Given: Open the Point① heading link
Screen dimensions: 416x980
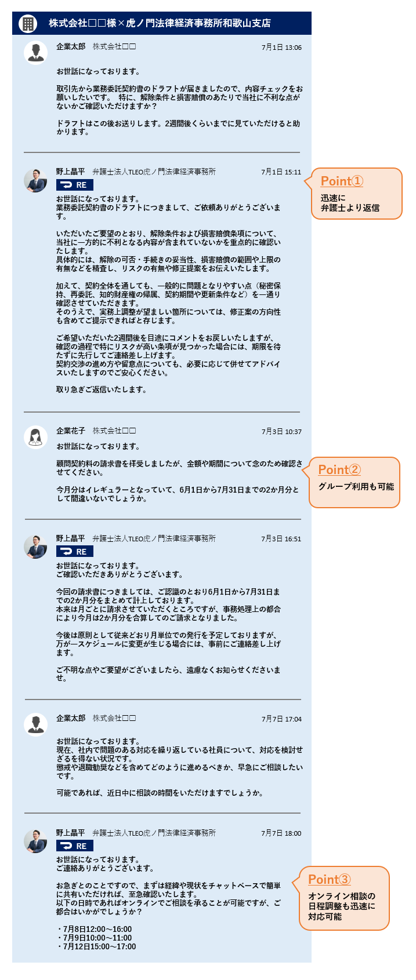Looking at the screenshot, I should [342, 181].
